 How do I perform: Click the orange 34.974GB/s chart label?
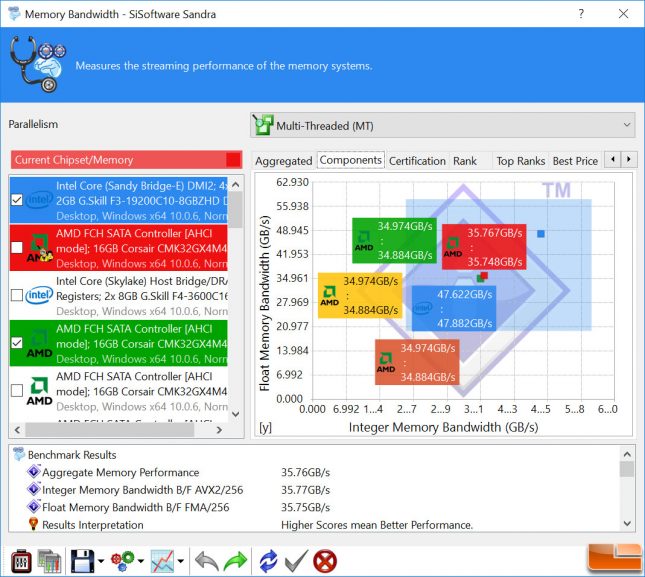(417, 362)
